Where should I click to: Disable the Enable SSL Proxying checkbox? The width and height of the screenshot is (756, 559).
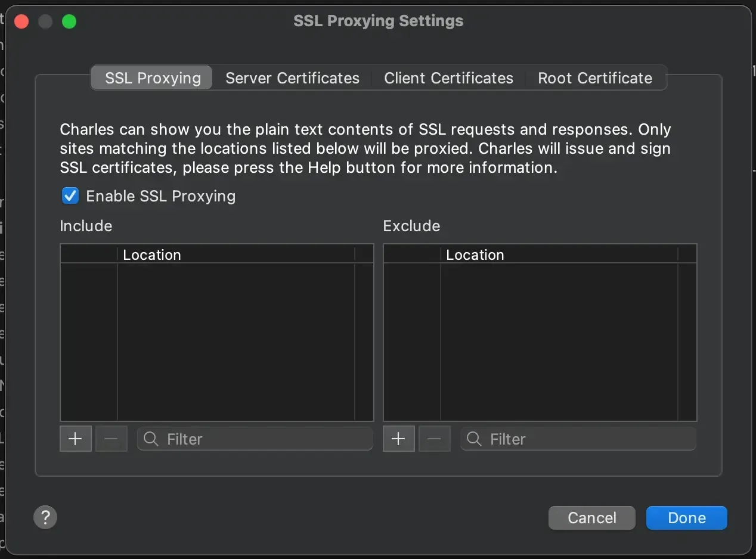click(x=70, y=195)
